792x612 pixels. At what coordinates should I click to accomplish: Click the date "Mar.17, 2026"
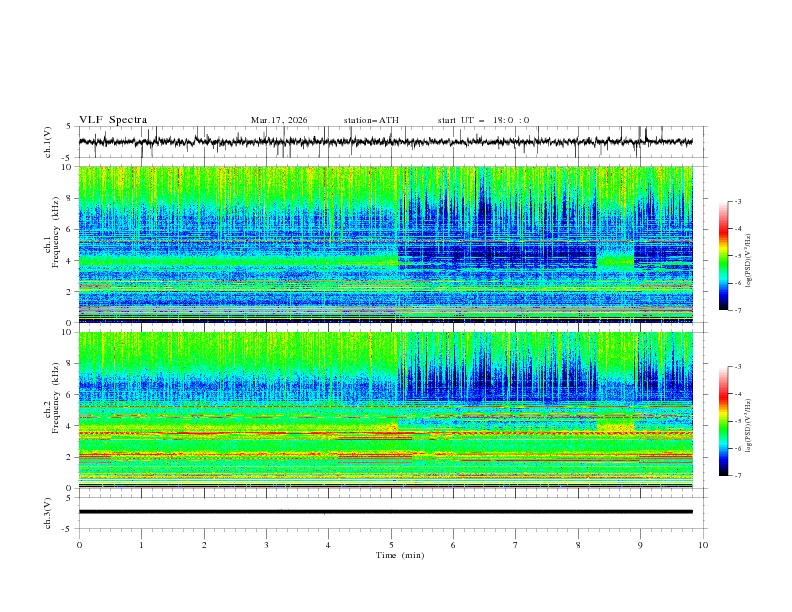pos(279,120)
